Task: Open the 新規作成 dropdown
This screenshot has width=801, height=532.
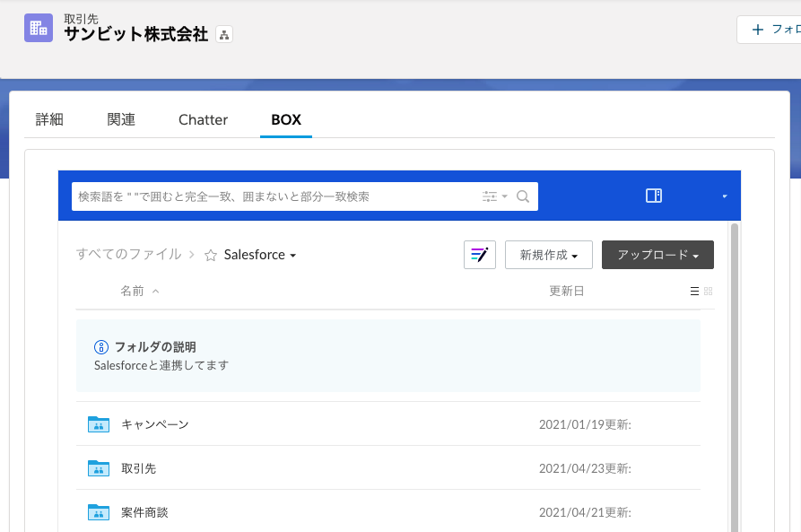Action: 549,255
